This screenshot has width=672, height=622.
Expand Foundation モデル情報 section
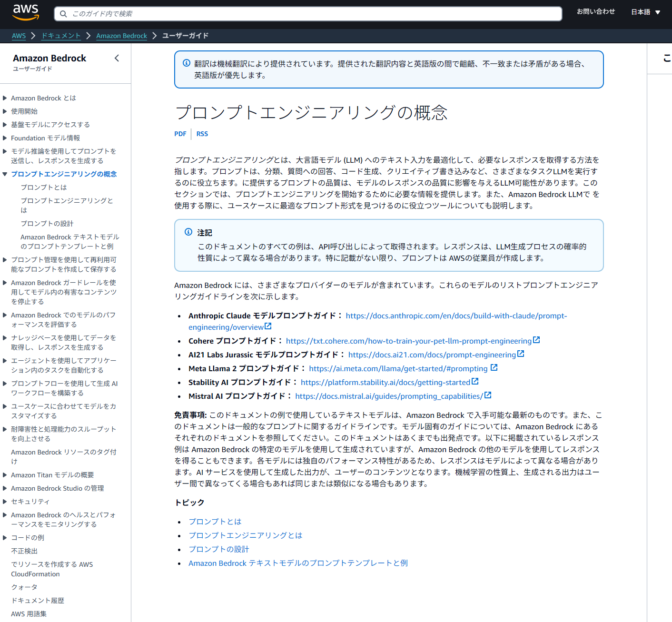5,138
